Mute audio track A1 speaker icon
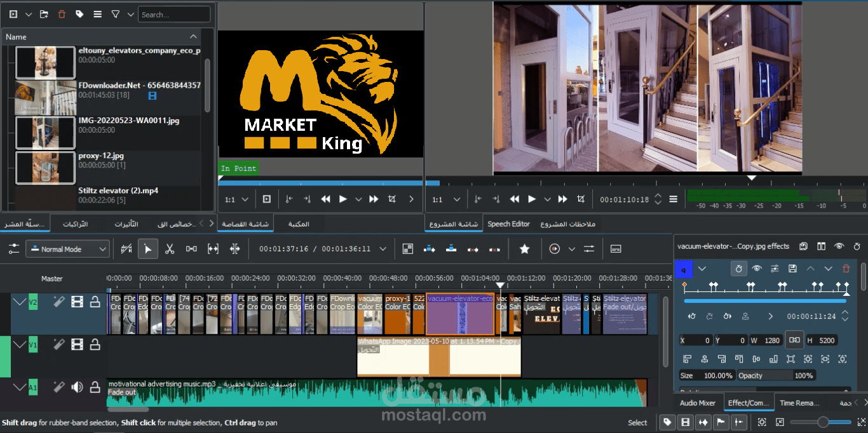 [77, 387]
